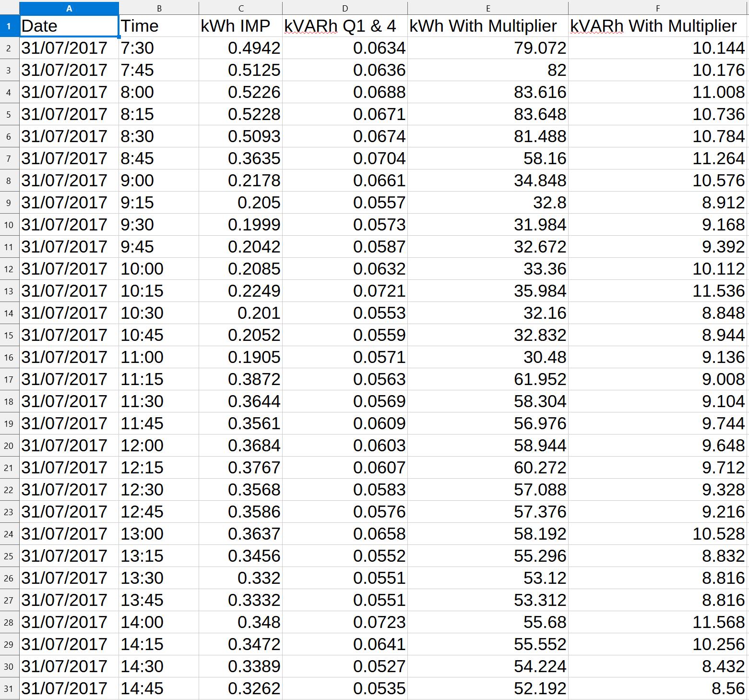
Task: Select the cell containing time 7:30
Action: [x=158, y=48]
